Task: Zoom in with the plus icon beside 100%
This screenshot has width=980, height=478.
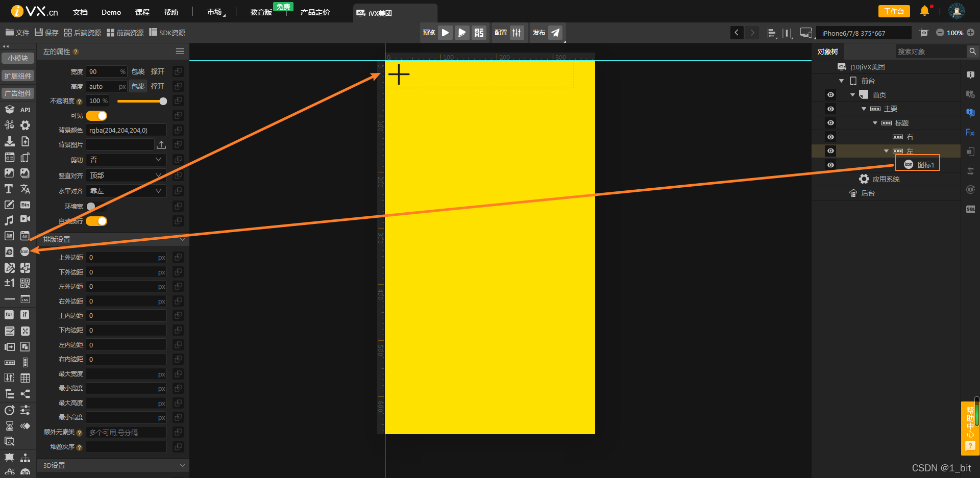Action: [970, 33]
